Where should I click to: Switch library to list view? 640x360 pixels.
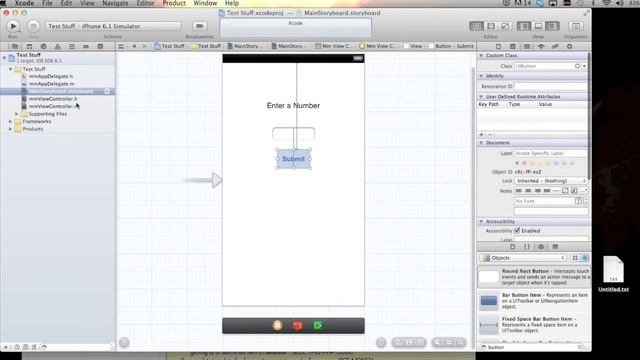pos(584,258)
